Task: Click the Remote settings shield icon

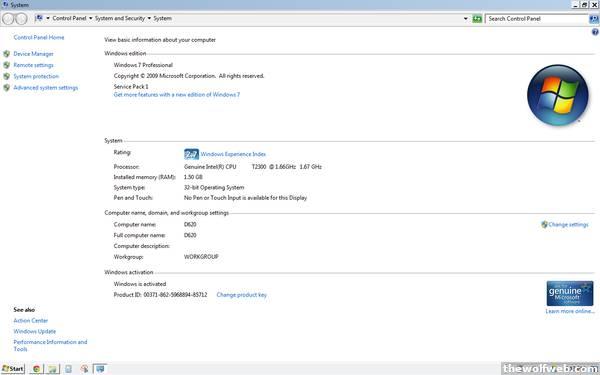Action: tap(7, 65)
